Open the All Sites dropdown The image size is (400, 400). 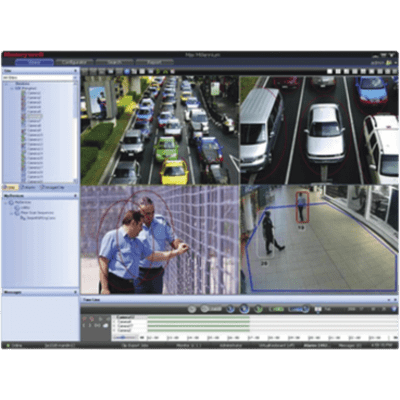[x=39, y=78]
